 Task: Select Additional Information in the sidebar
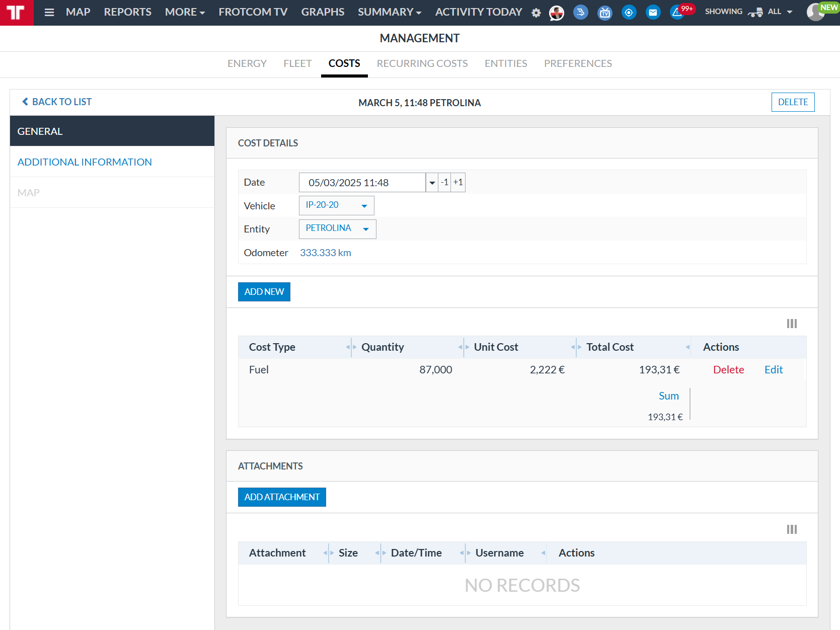85,162
